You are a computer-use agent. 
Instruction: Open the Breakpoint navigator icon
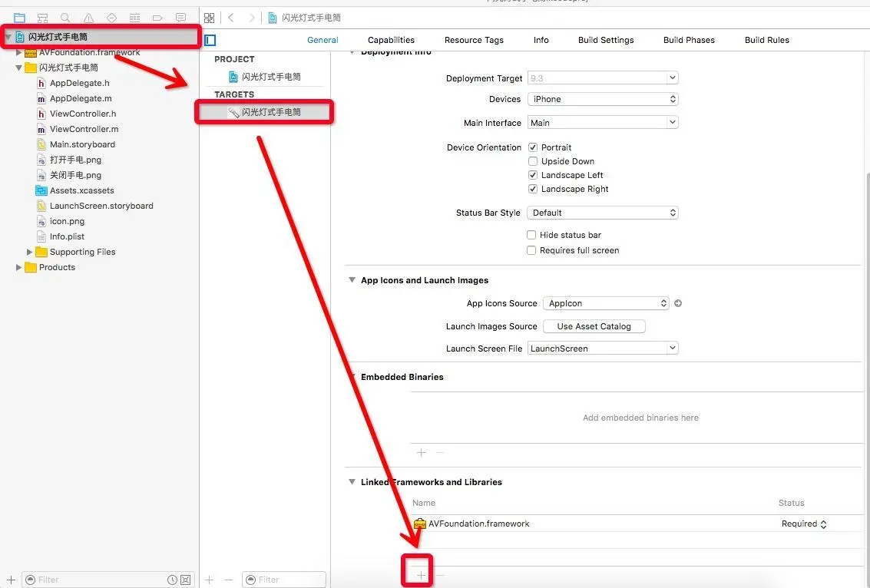157,18
